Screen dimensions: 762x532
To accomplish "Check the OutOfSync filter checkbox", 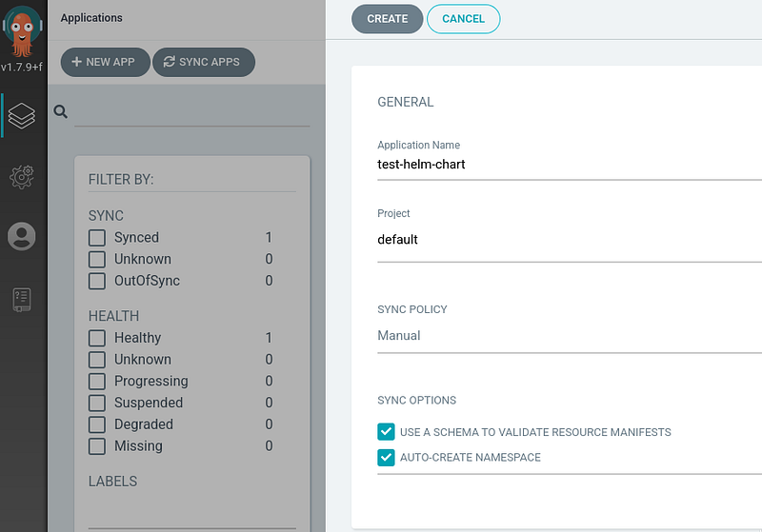I will [x=97, y=281].
